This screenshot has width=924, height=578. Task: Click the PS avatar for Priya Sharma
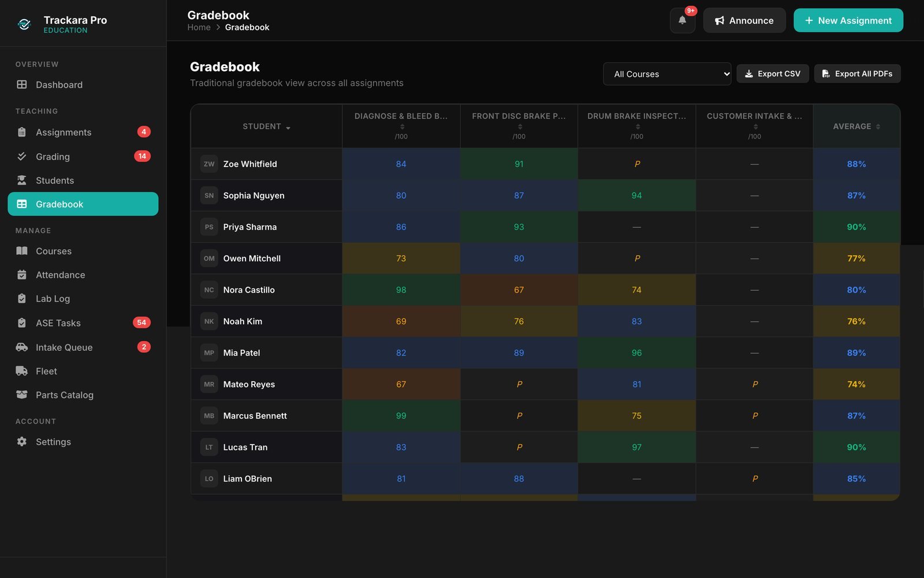click(x=209, y=227)
